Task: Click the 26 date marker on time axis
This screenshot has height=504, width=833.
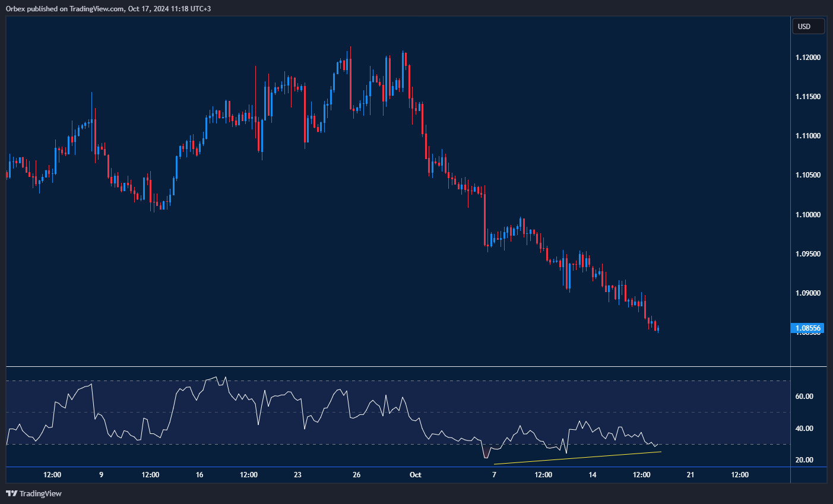Action: click(x=356, y=475)
